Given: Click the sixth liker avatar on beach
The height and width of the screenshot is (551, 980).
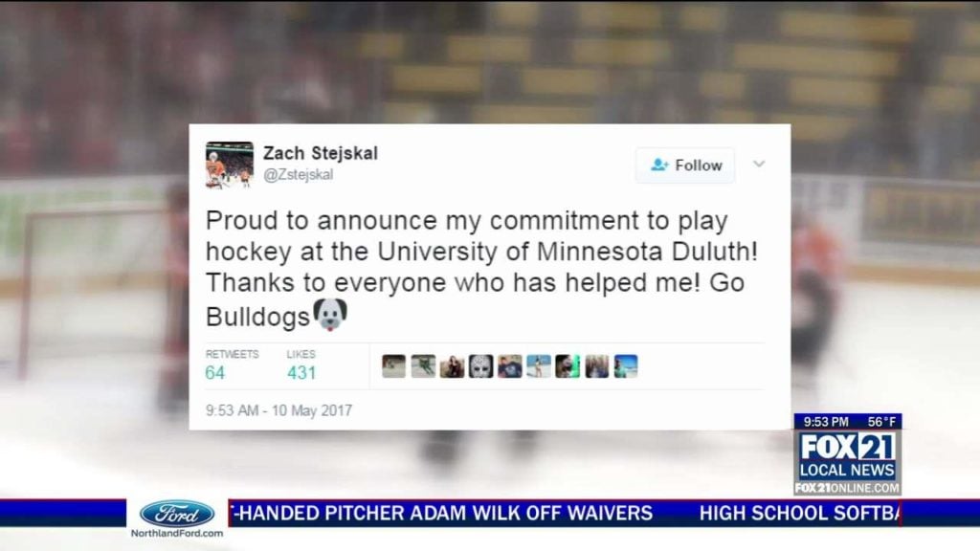Looking at the screenshot, I should point(539,366).
